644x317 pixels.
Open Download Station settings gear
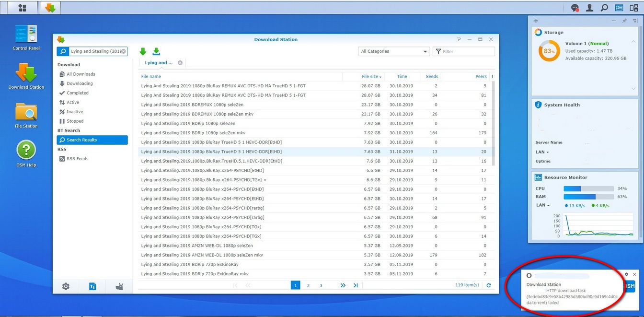(x=66, y=286)
